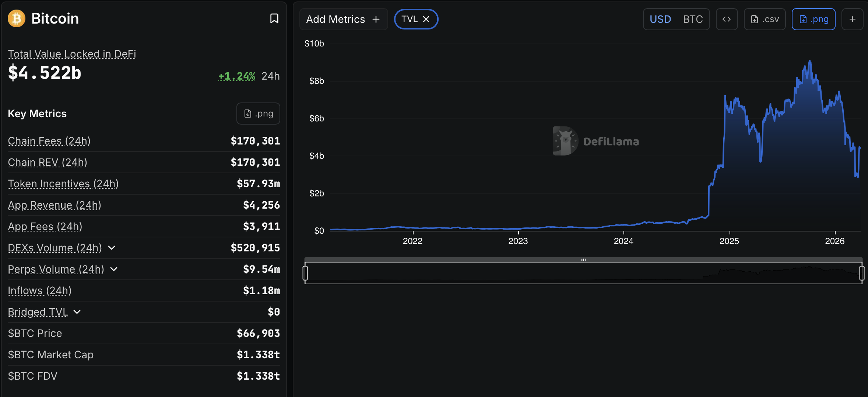Remove TVL metric using the X
868x397 pixels.
[x=426, y=19]
